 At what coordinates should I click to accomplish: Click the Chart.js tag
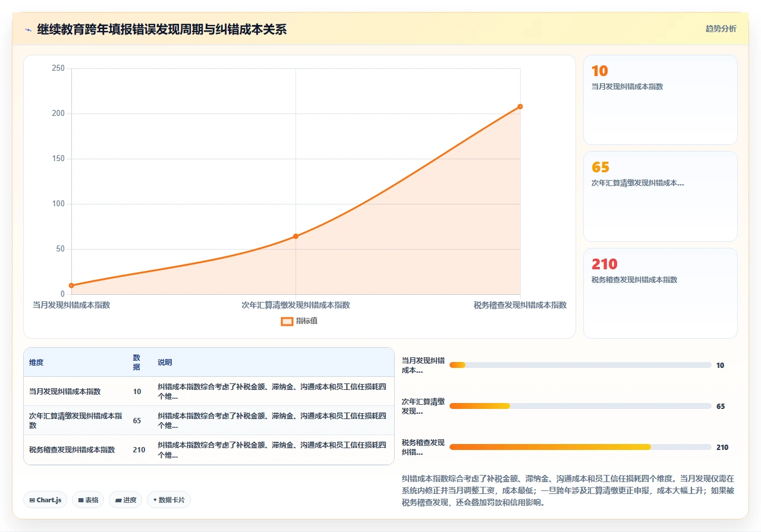tap(46, 500)
